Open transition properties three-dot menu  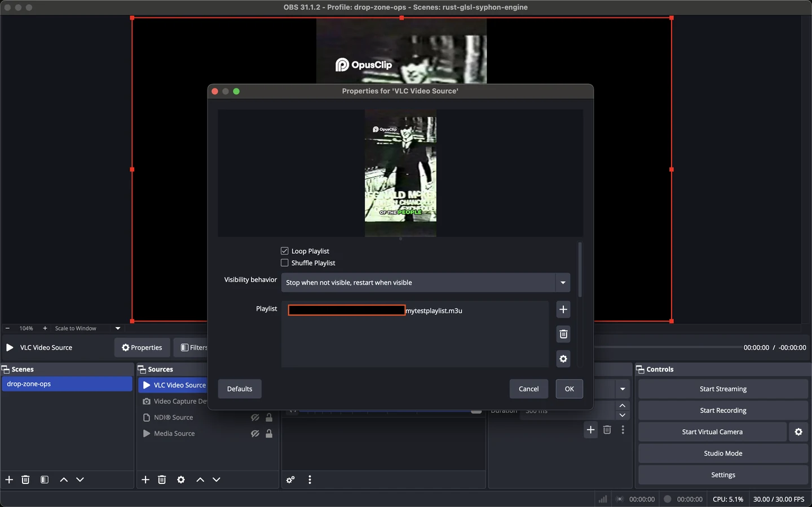pos(623,430)
